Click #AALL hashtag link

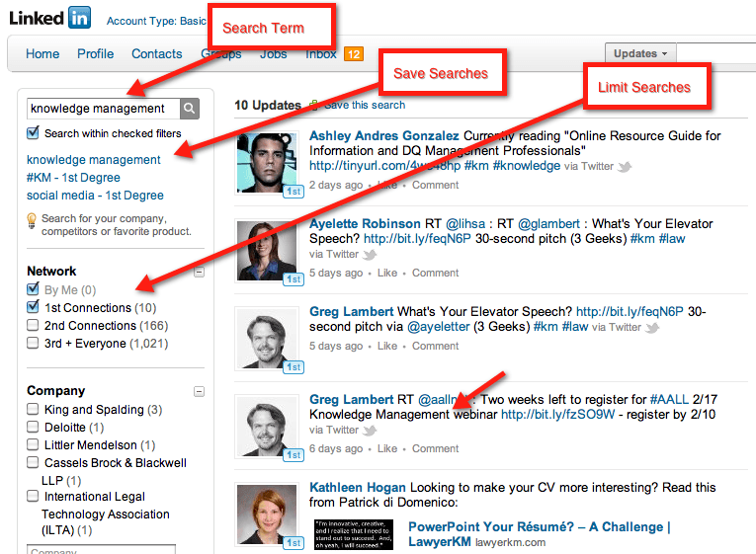[669, 399]
